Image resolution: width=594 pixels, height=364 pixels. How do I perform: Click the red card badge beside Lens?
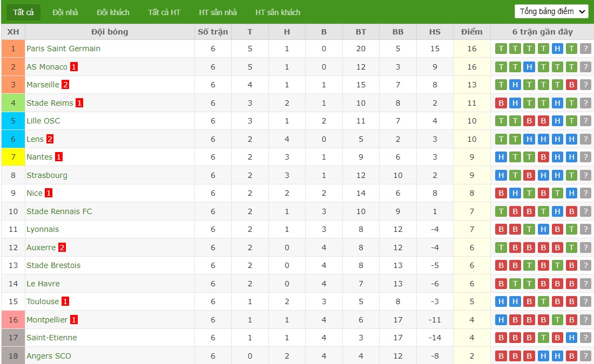[x=50, y=139]
